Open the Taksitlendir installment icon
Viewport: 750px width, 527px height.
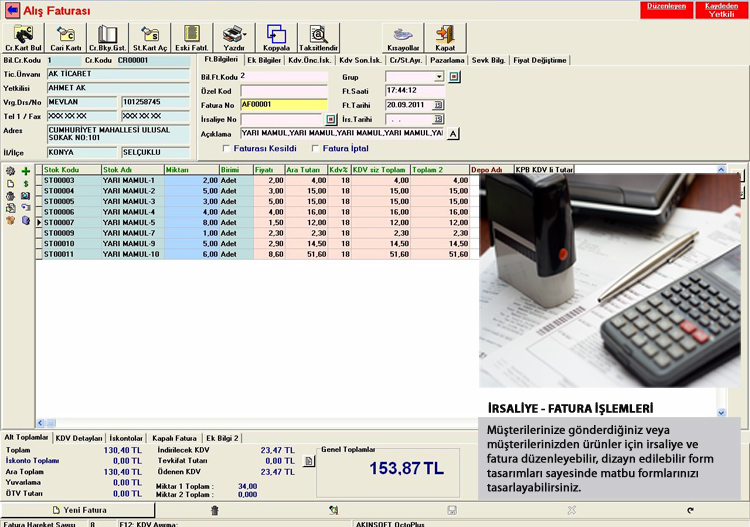[x=318, y=37]
